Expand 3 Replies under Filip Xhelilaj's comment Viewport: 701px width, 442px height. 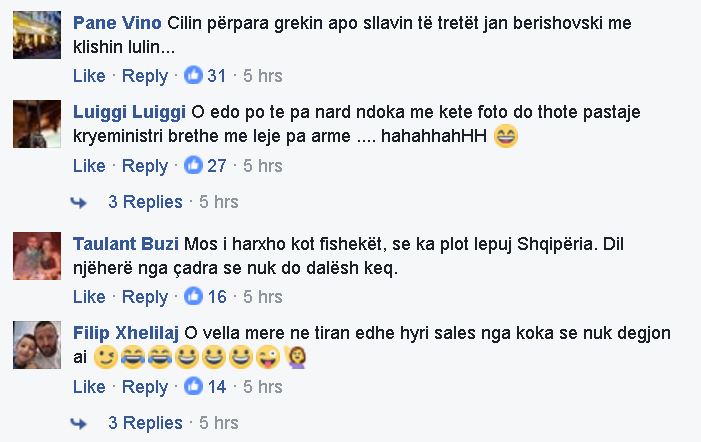145,422
